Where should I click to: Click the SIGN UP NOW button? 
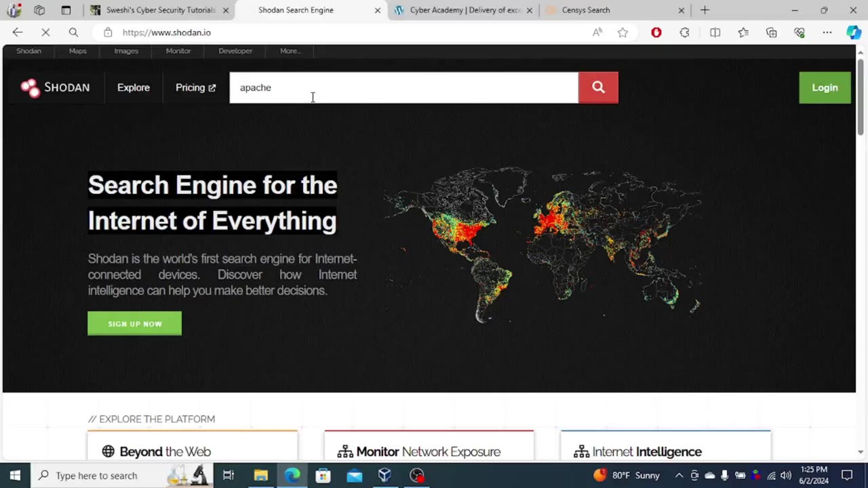[x=134, y=323]
